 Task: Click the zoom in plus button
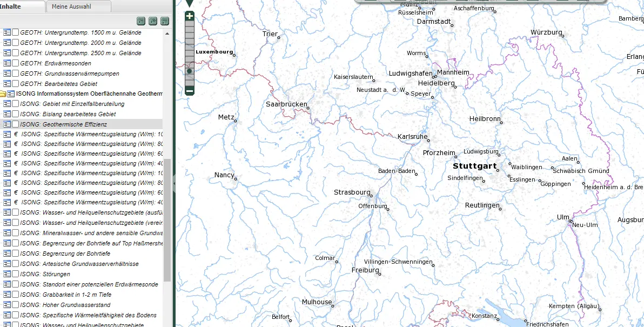coord(190,16)
